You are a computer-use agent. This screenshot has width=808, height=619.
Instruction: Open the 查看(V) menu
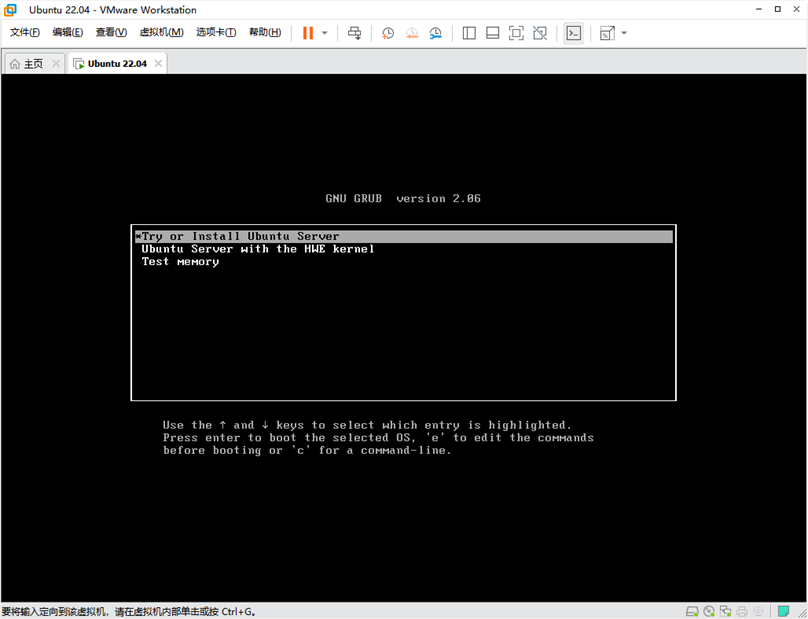click(111, 32)
